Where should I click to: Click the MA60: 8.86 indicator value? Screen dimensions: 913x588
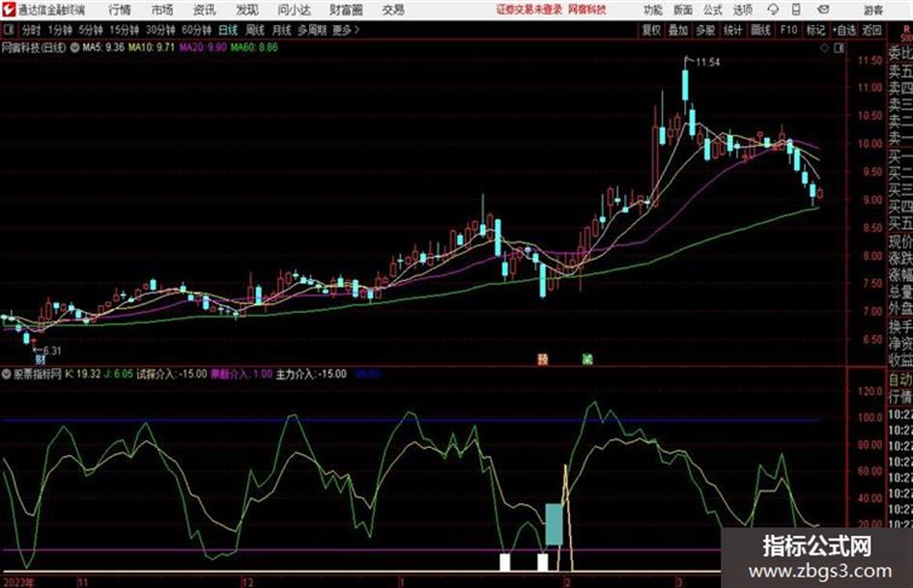(x=254, y=47)
